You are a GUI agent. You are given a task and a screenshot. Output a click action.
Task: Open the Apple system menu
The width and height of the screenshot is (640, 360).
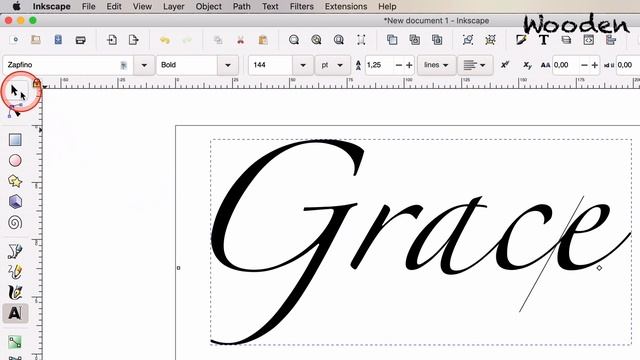(x=17, y=7)
